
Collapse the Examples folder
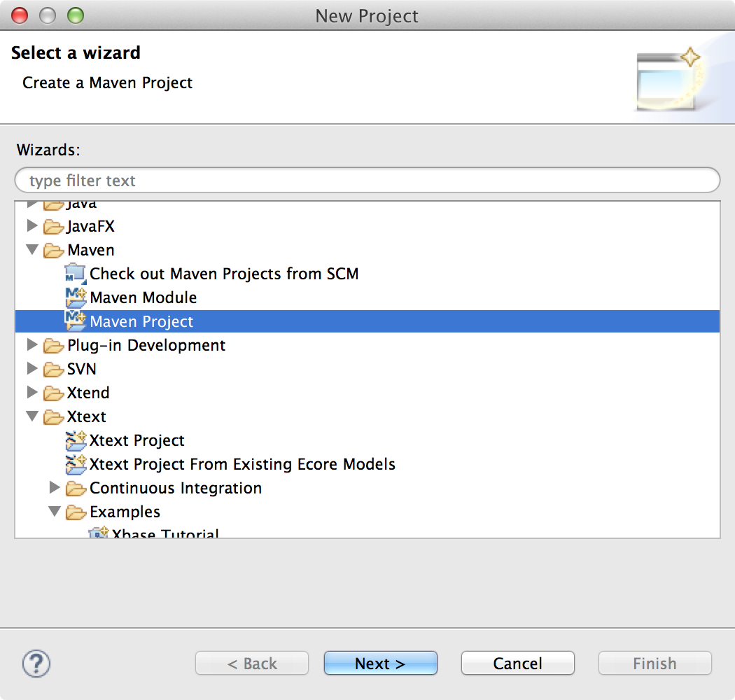(55, 512)
